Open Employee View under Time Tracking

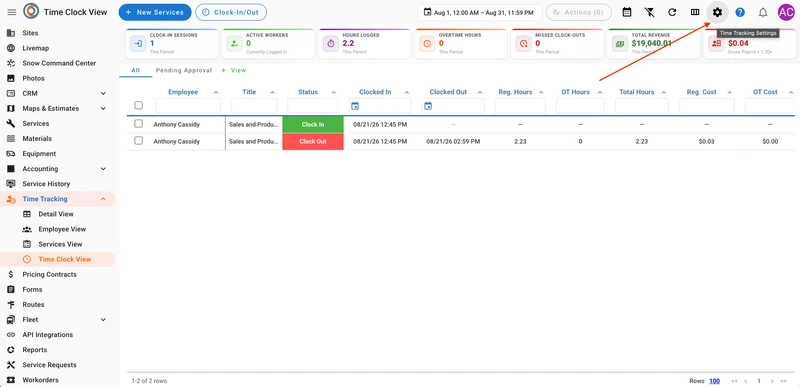click(62, 229)
